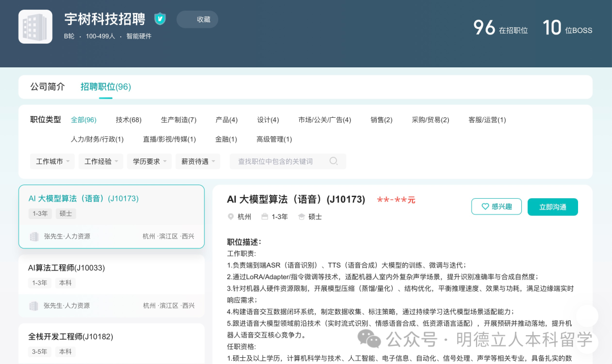The width and height of the screenshot is (612, 364).
Task: Click the company name 宇树科技招聘
Action: pos(105,19)
